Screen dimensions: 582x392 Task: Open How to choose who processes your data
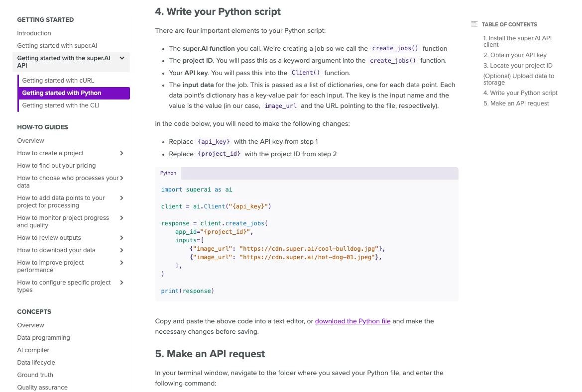(68, 182)
